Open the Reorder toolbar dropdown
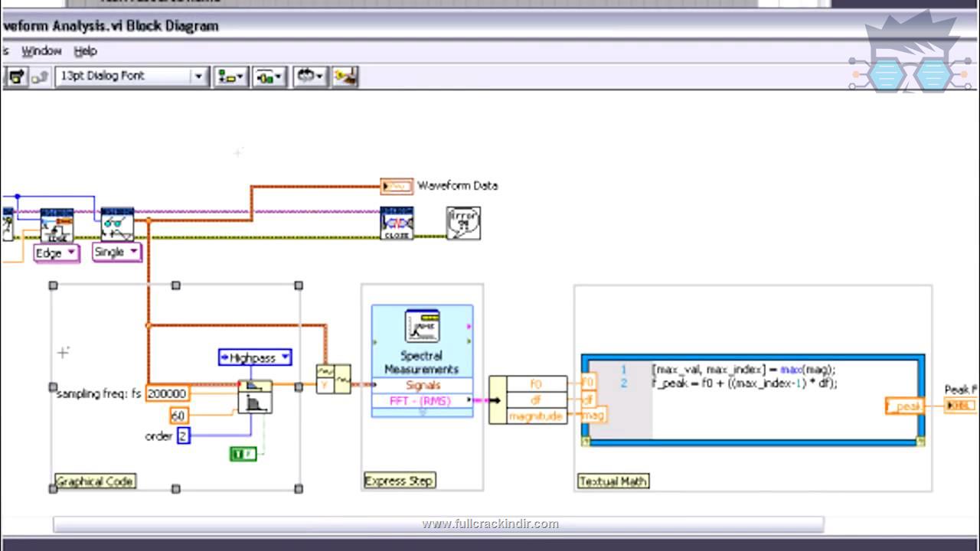The height and width of the screenshot is (551, 980). point(310,77)
